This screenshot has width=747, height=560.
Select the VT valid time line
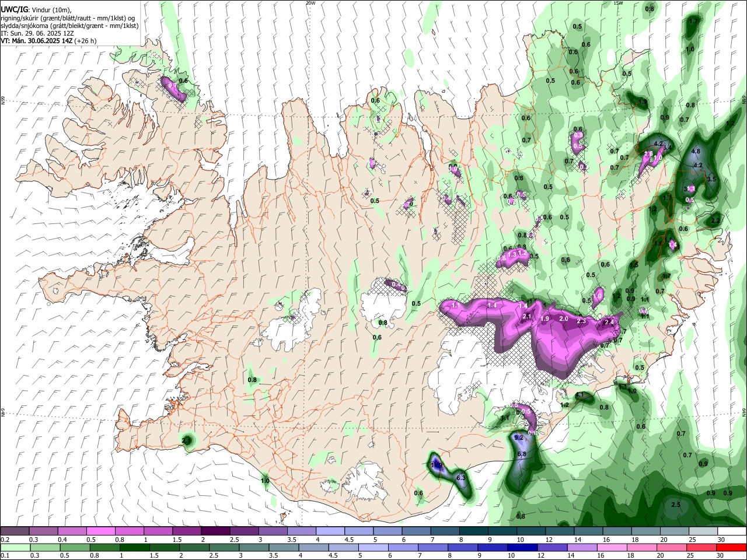click(x=48, y=41)
